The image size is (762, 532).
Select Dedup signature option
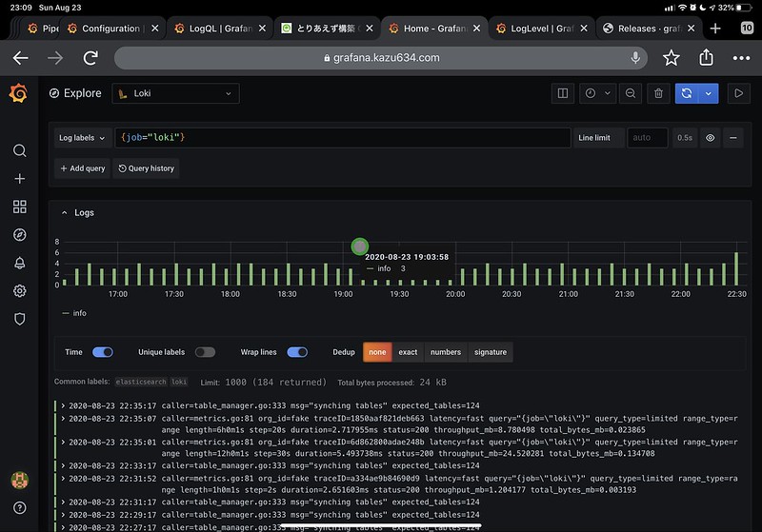point(491,352)
